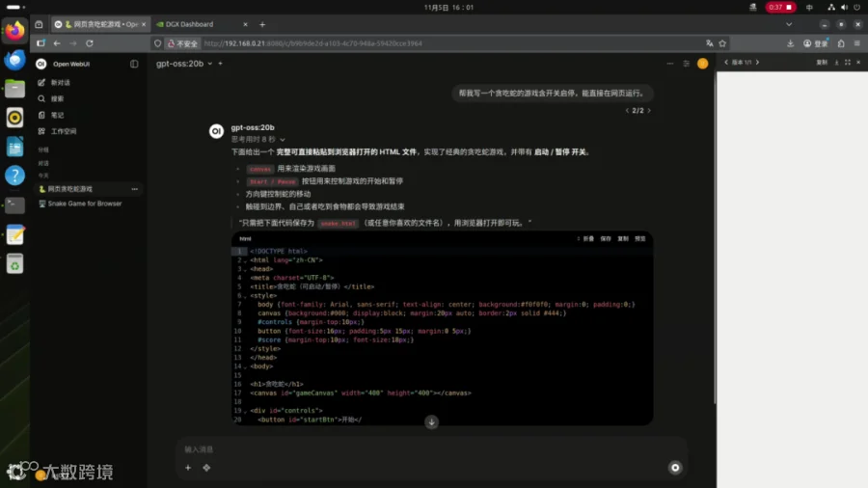Click the plus attach button below message input
This screenshot has width=868, height=488.
click(188, 468)
